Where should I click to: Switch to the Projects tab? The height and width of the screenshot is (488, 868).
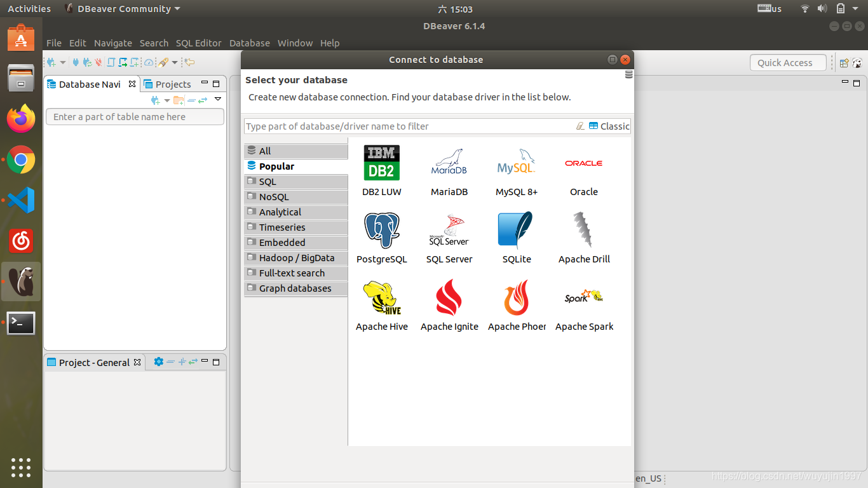point(167,84)
